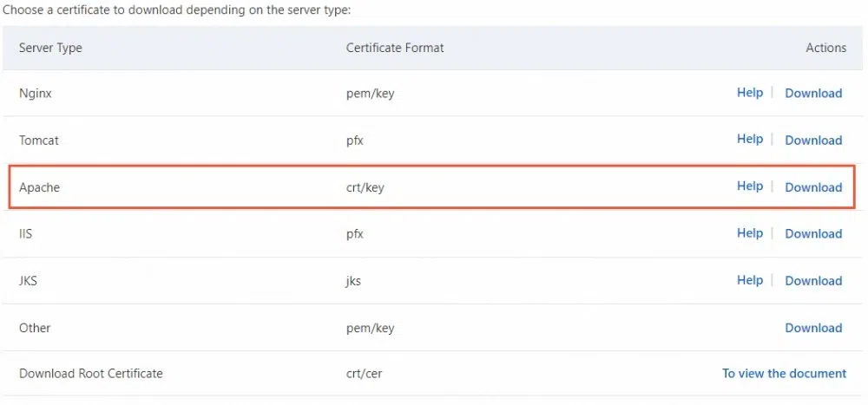Click To view the document link
This screenshot has height=405, width=868.
[x=784, y=374]
